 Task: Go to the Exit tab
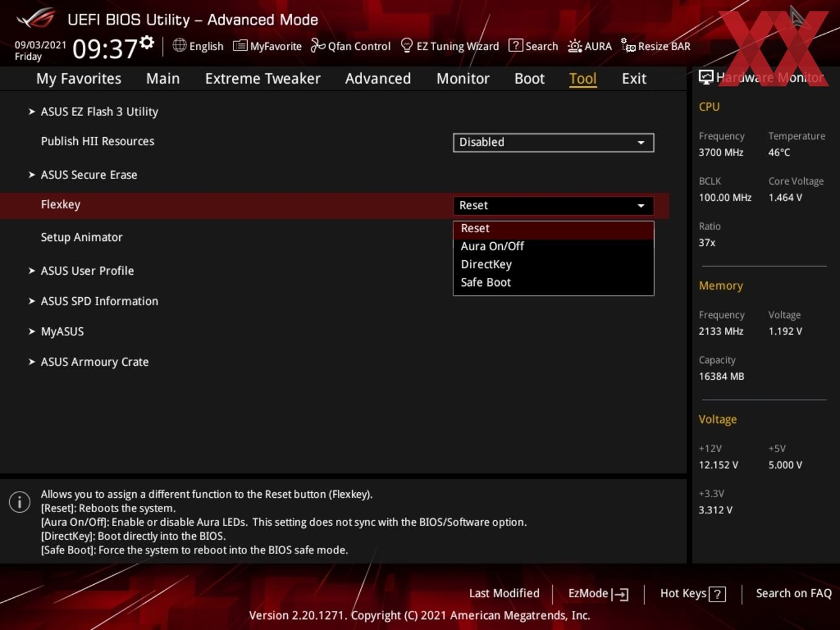point(634,78)
